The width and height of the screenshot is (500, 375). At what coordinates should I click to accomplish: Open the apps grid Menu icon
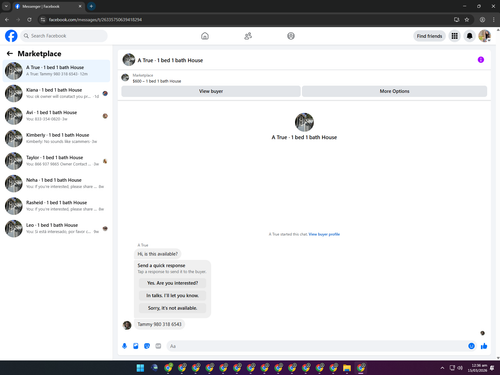[x=455, y=36]
